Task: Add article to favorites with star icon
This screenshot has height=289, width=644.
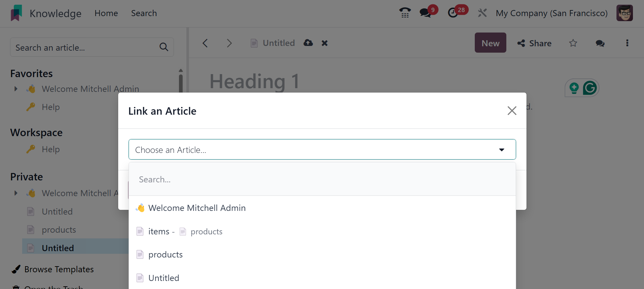Action: click(x=573, y=43)
